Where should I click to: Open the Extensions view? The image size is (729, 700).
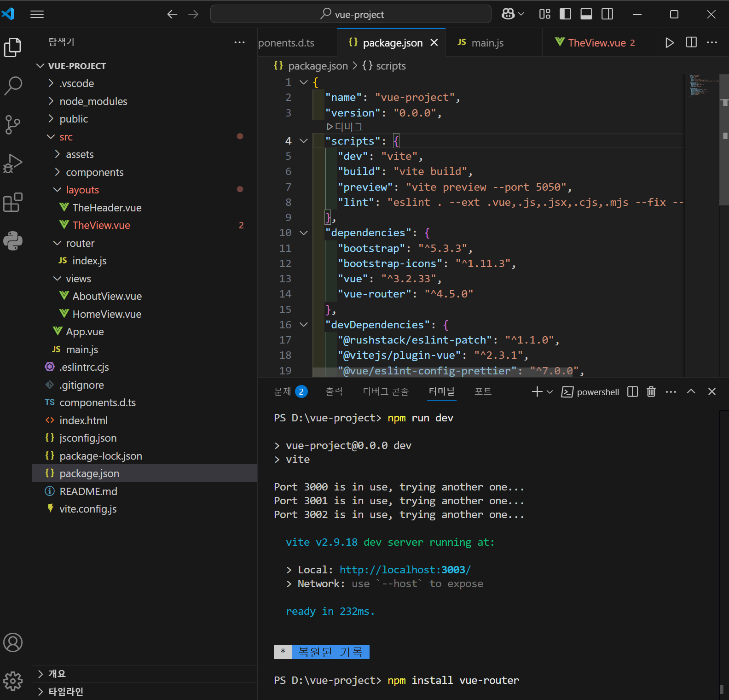tap(13, 202)
